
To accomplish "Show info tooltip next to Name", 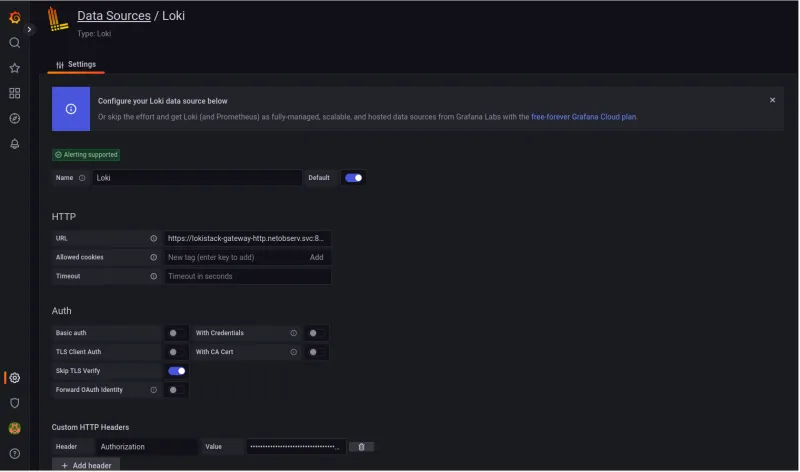I will (x=82, y=178).
